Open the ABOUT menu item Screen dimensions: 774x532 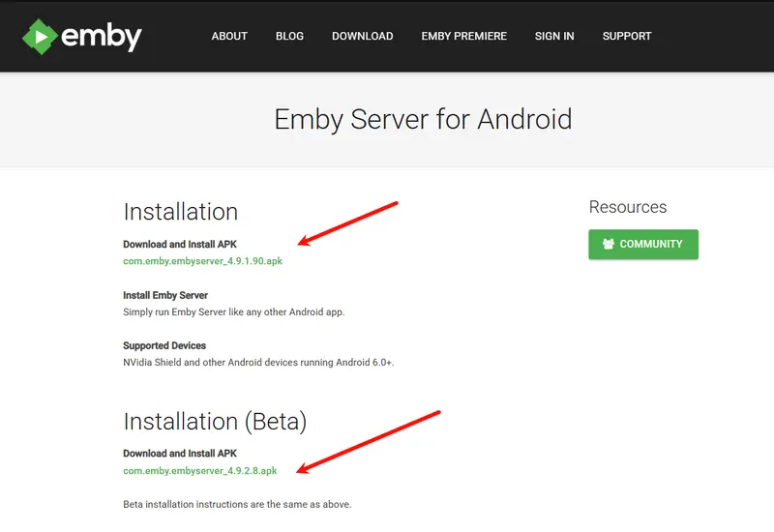point(229,36)
